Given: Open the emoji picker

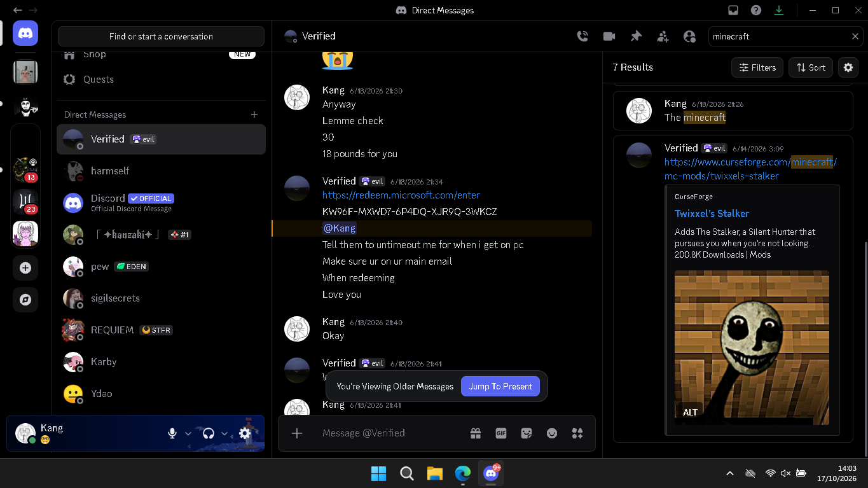Looking at the screenshot, I should 552,433.
